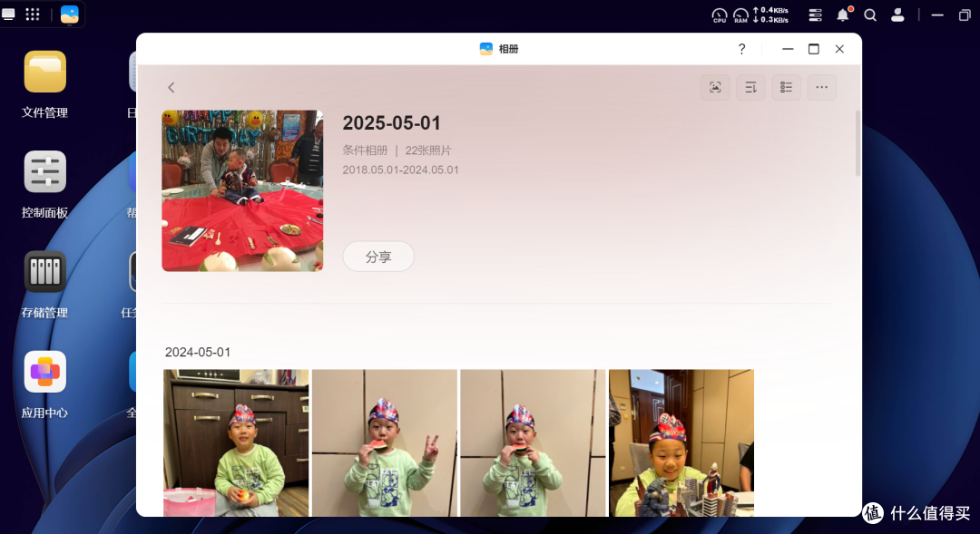Image resolution: width=980 pixels, height=534 pixels.
Task: Select the album app in top taskbar
Action: coord(69,15)
